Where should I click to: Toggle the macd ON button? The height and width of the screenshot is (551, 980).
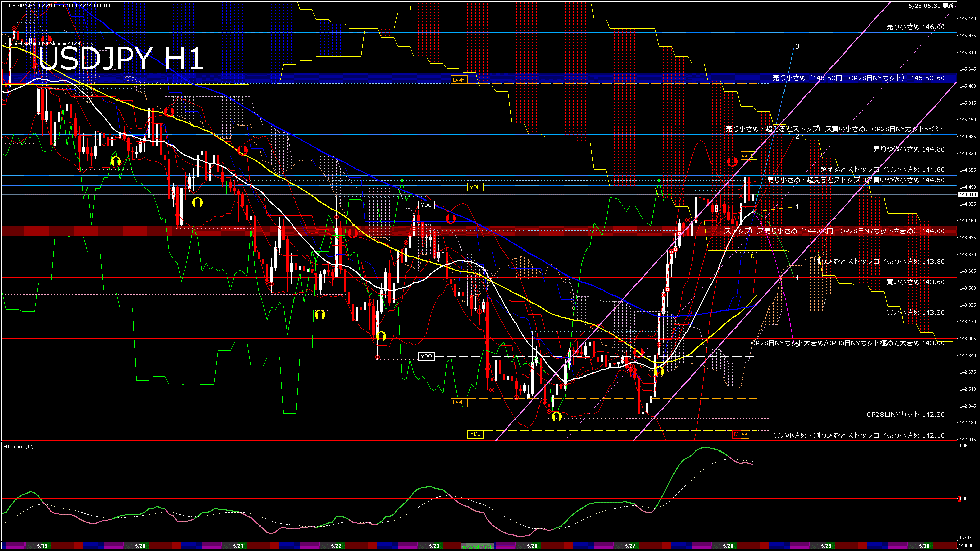click(478, 546)
